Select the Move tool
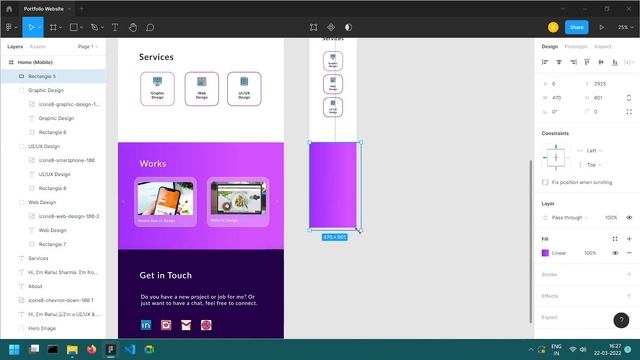640x360 pixels. 30,27
